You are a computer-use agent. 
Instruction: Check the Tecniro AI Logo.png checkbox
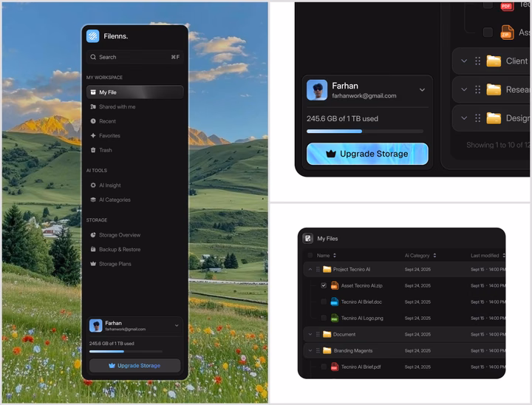point(324,318)
